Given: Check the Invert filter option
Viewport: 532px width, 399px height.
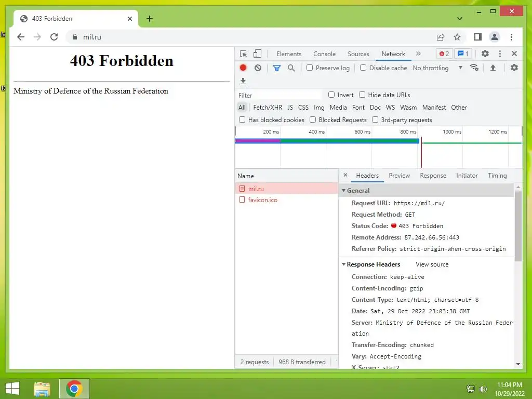Looking at the screenshot, I should pyautogui.click(x=331, y=95).
